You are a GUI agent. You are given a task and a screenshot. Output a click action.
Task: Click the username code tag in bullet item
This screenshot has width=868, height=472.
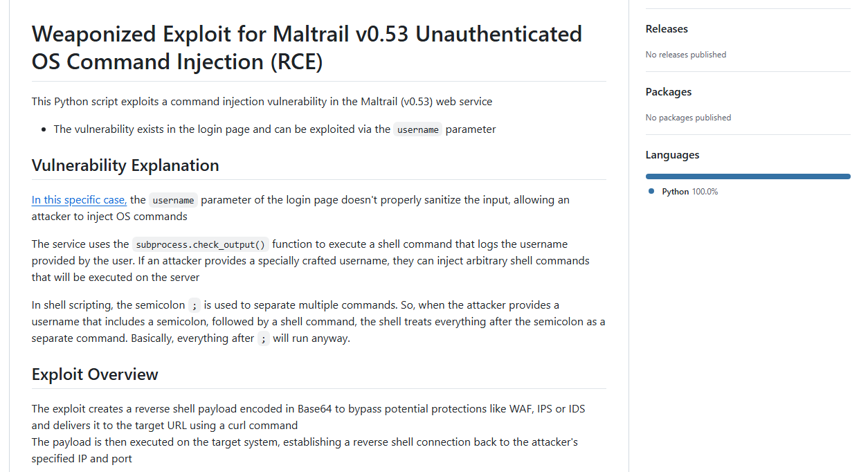[x=417, y=129]
